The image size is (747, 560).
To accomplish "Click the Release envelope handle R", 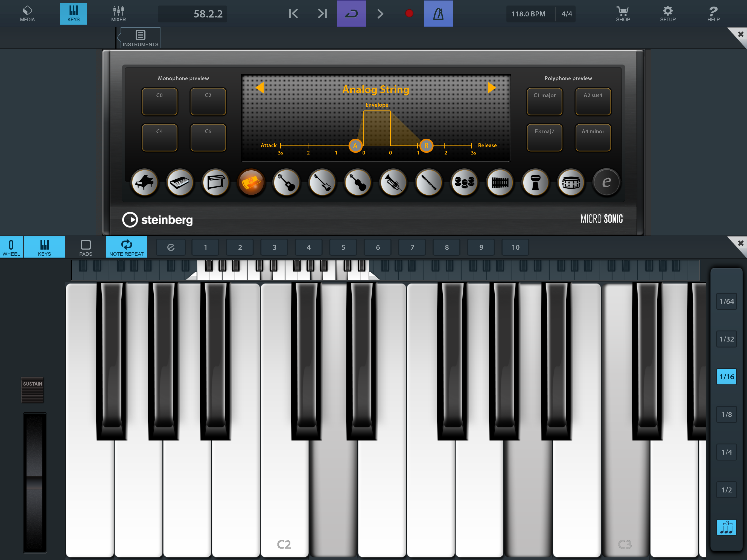I will click(427, 145).
